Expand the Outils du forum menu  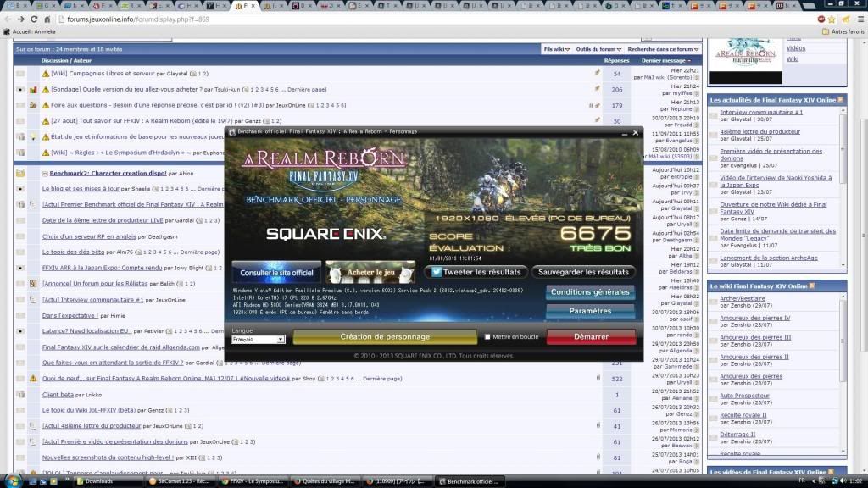tap(598, 49)
